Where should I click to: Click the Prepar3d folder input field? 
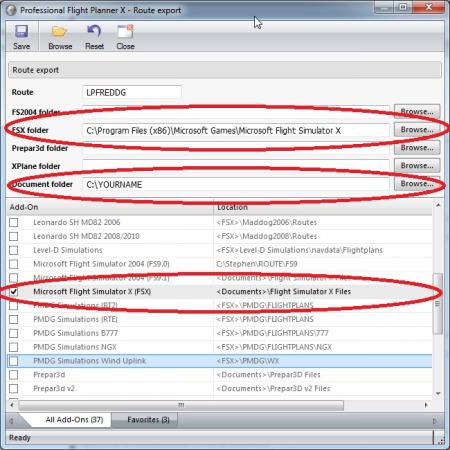click(x=236, y=148)
